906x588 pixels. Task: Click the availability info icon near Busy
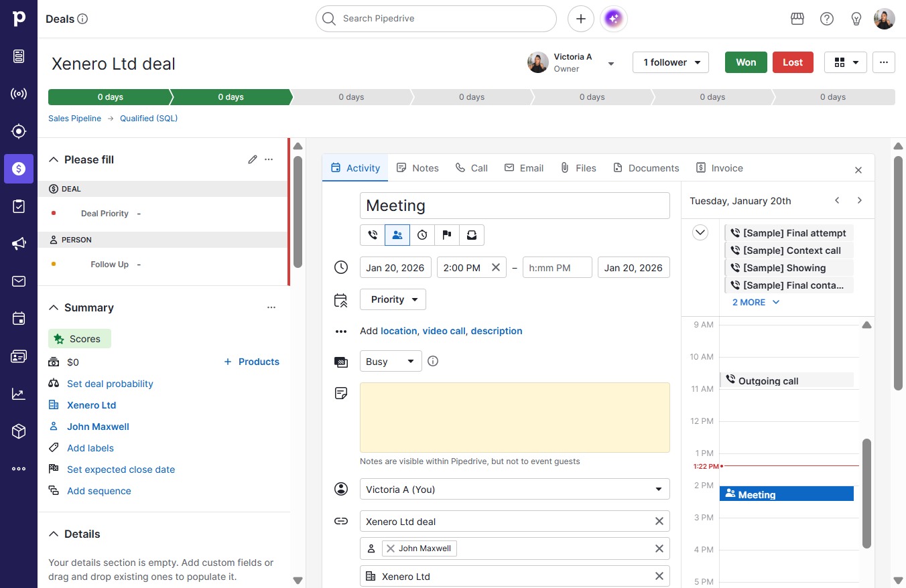tap(433, 361)
